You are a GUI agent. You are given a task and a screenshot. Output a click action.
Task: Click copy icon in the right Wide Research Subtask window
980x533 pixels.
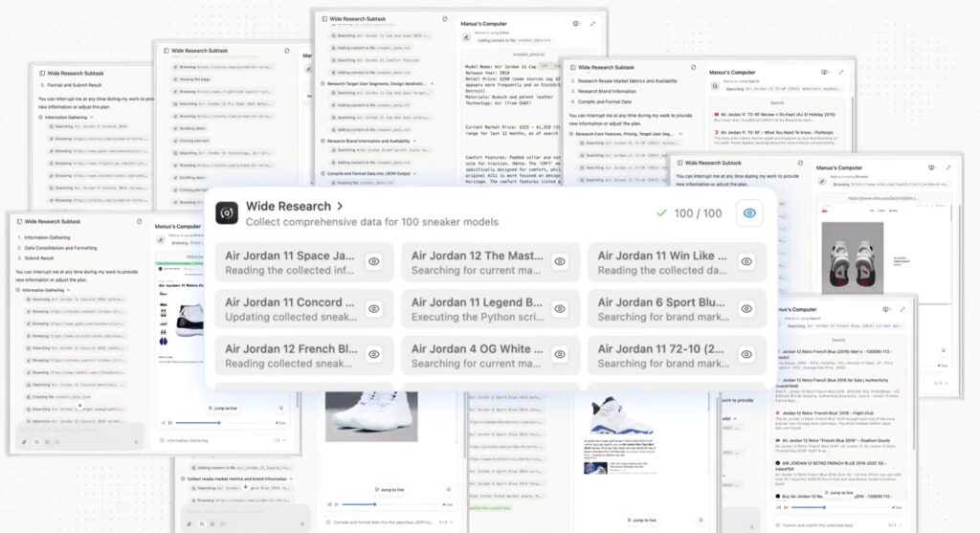[x=800, y=163]
